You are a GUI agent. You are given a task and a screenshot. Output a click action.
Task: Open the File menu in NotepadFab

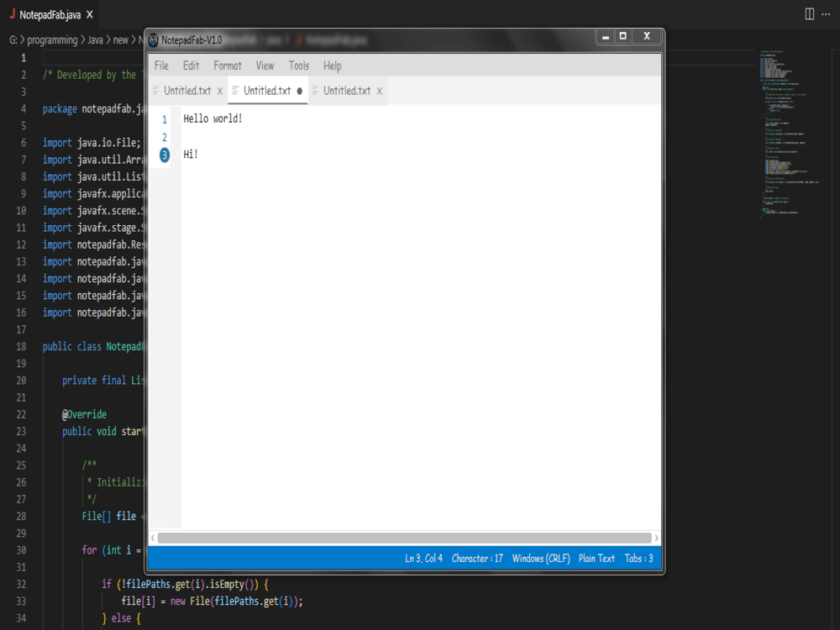160,65
